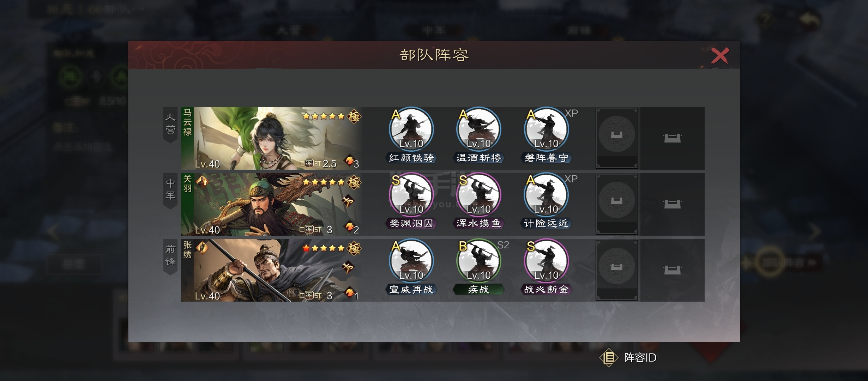The image size is (868, 381).
Task: Open the 战火断金 S-rank skill
Action: coord(546,261)
